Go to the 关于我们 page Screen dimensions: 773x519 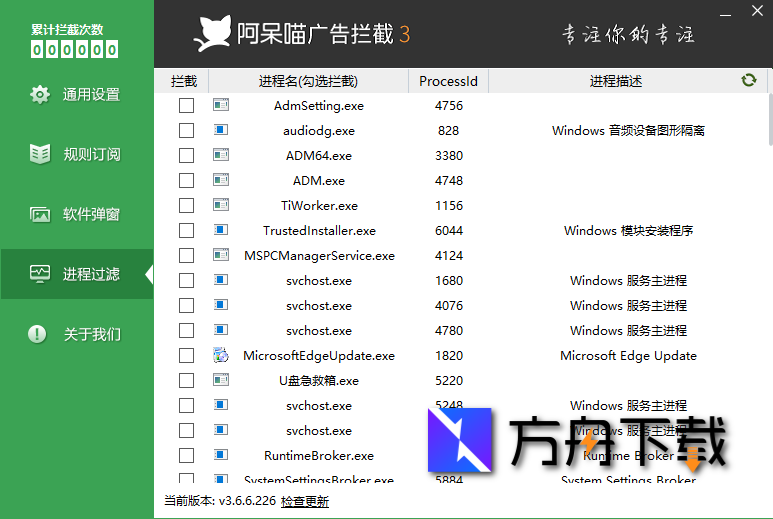tap(77, 334)
